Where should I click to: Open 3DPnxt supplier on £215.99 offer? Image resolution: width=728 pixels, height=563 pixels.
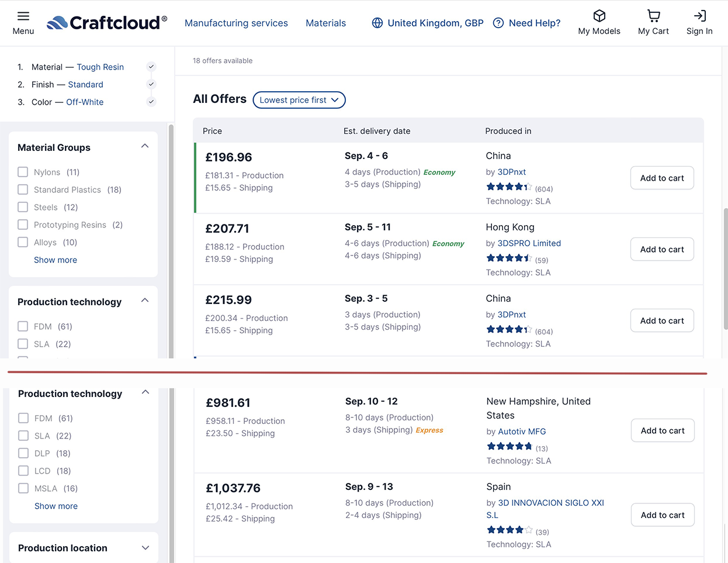pos(512,315)
